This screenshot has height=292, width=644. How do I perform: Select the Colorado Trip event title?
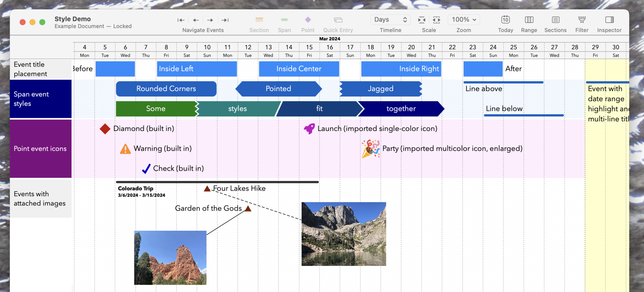tap(136, 188)
